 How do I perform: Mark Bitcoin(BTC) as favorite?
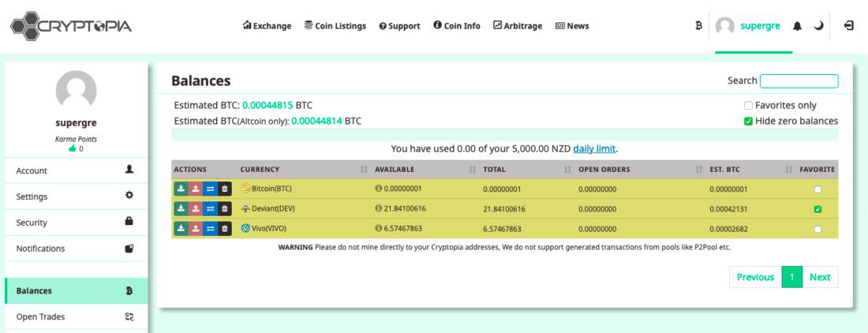(818, 189)
